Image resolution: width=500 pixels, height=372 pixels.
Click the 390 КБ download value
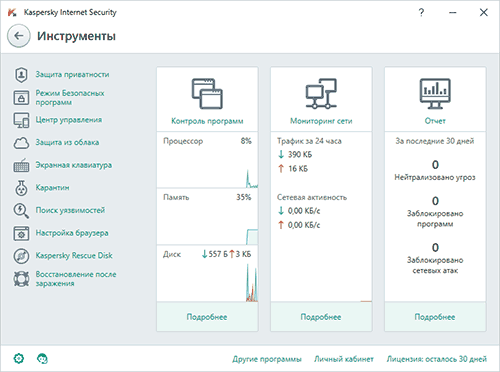coord(300,155)
